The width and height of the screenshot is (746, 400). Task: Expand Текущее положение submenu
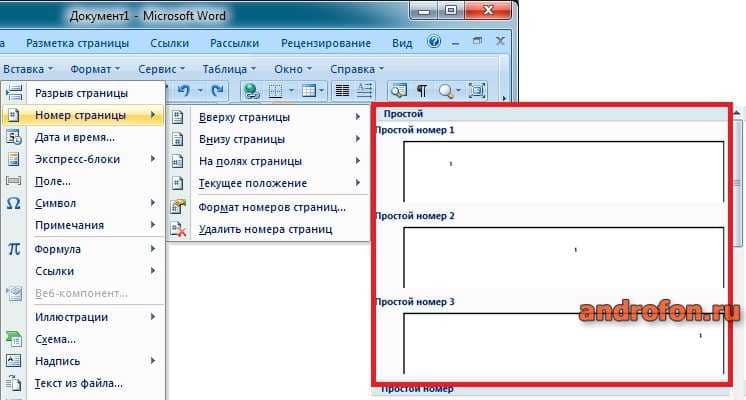pos(269,183)
